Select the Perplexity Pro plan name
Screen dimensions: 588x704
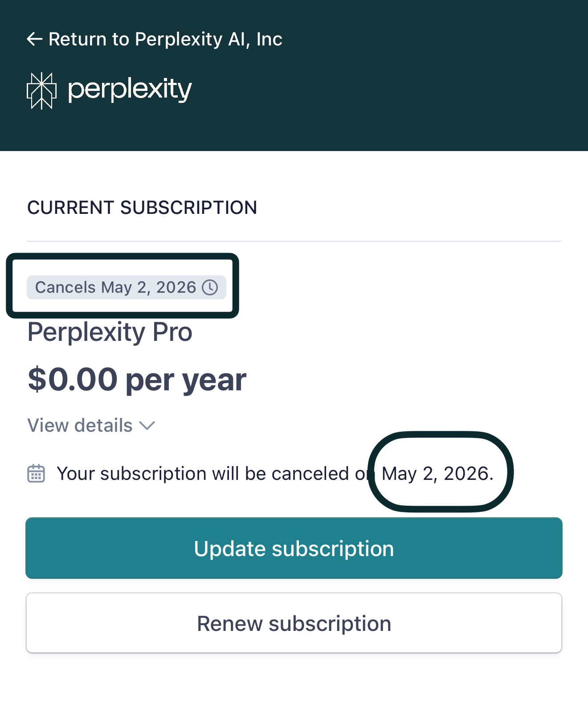click(110, 332)
